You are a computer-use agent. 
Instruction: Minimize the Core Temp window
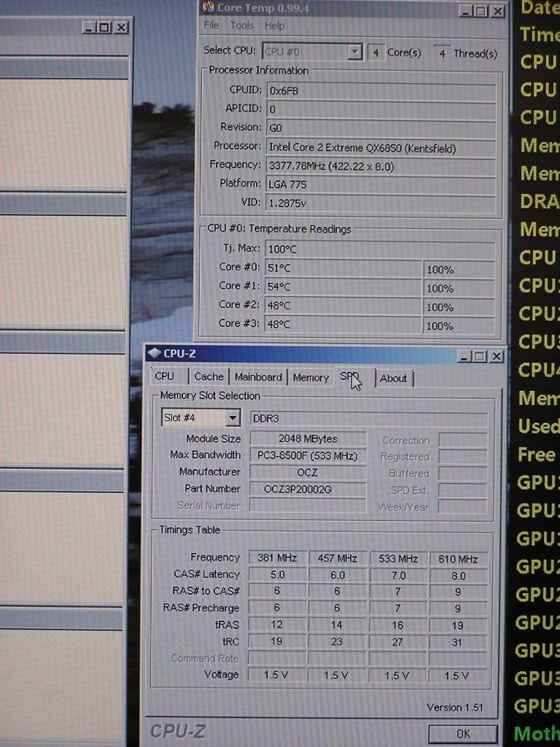tap(466, 11)
